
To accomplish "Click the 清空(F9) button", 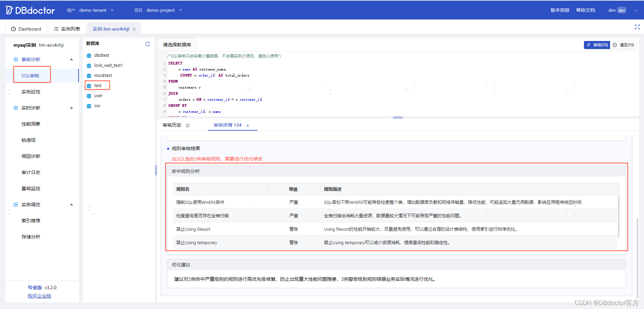I will pos(624,45).
